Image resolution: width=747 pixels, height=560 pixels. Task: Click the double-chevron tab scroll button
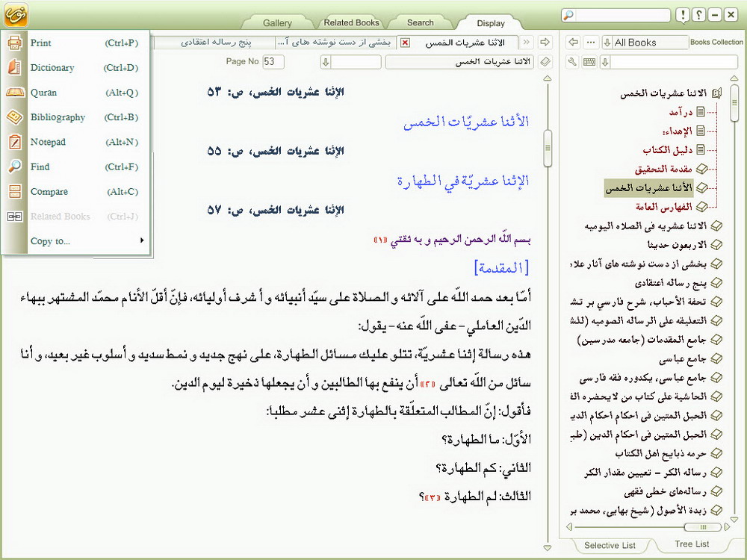(527, 43)
